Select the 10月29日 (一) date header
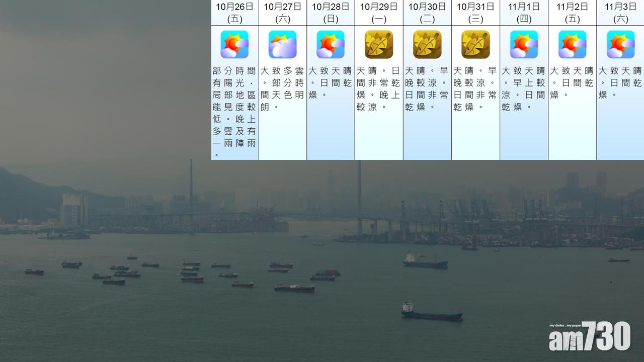Image resolution: width=644 pixels, height=362 pixels. [x=379, y=13]
